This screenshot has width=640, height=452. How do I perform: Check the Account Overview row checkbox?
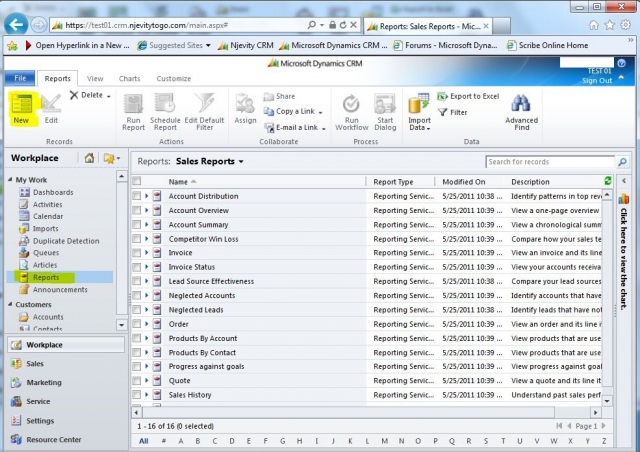136,210
